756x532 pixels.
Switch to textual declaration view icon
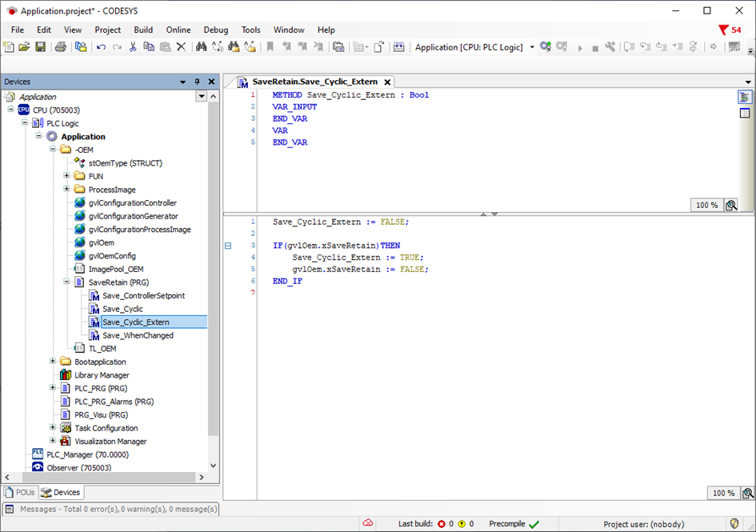(x=745, y=97)
